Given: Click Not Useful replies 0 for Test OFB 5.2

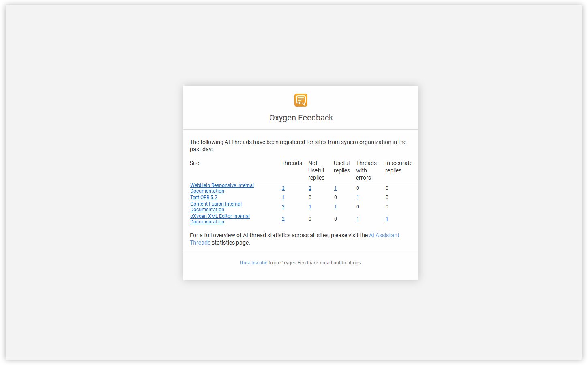Looking at the screenshot, I should 310,198.
